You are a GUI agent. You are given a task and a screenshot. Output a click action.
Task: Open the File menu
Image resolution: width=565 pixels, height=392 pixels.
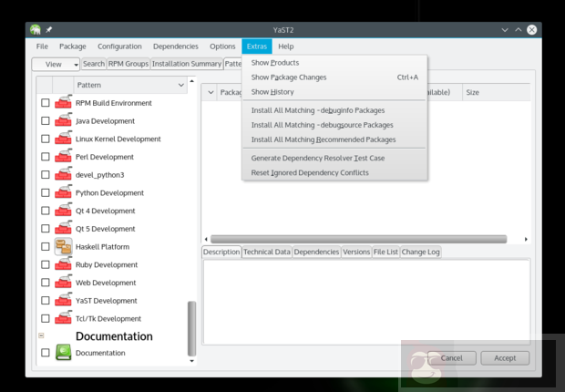tap(42, 46)
